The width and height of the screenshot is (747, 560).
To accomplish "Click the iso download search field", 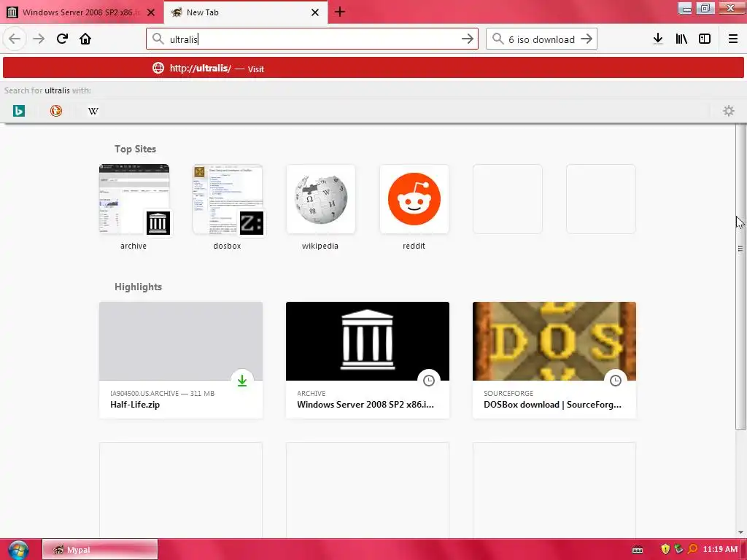I will (x=541, y=39).
